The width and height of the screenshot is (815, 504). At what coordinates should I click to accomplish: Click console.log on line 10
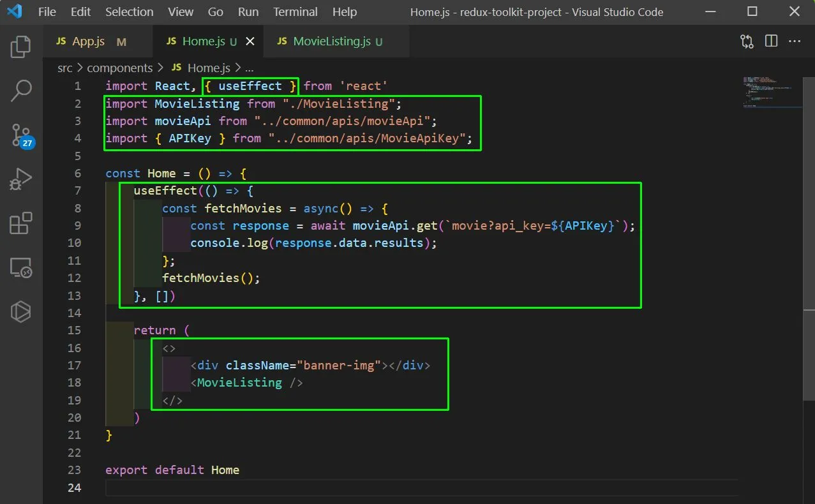[229, 243]
